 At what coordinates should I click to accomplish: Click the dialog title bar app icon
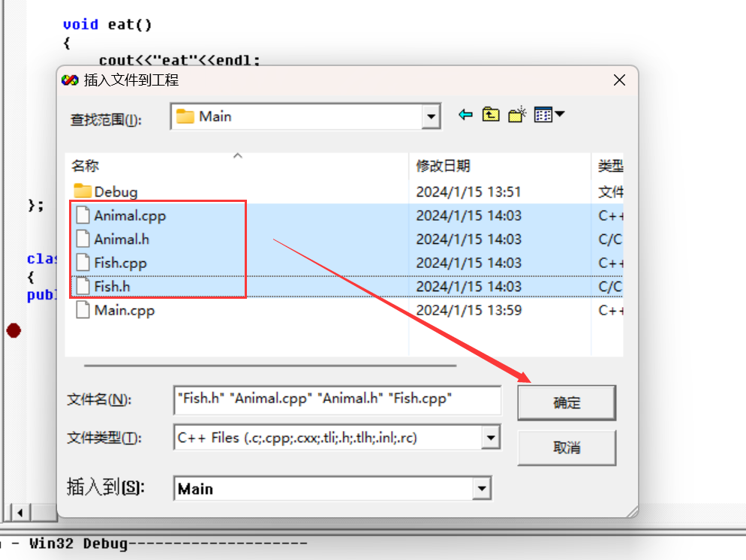tap(70, 80)
